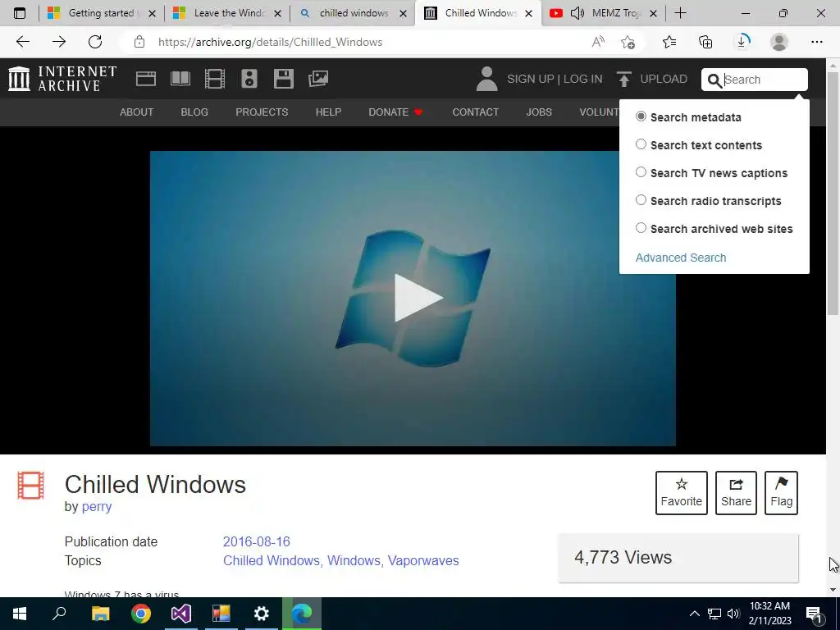Open the Windows Start menu
The width and height of the screenshot is (840, 630).
[x=20, y=614]
